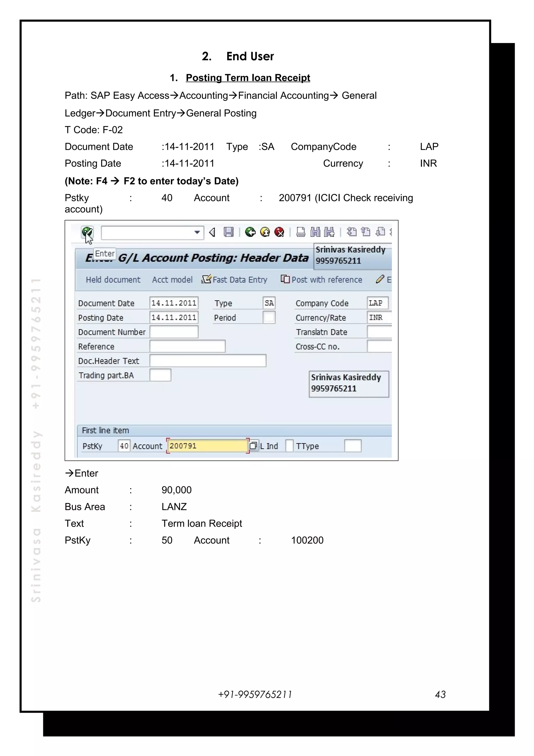Open search help beside the Account field

point(253,446)
